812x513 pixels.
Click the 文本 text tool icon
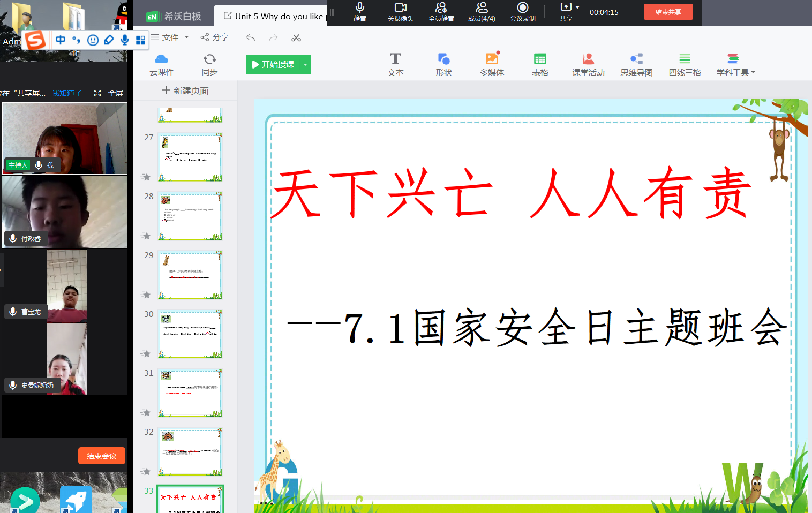pyautogui.click(x=395, y=64)
